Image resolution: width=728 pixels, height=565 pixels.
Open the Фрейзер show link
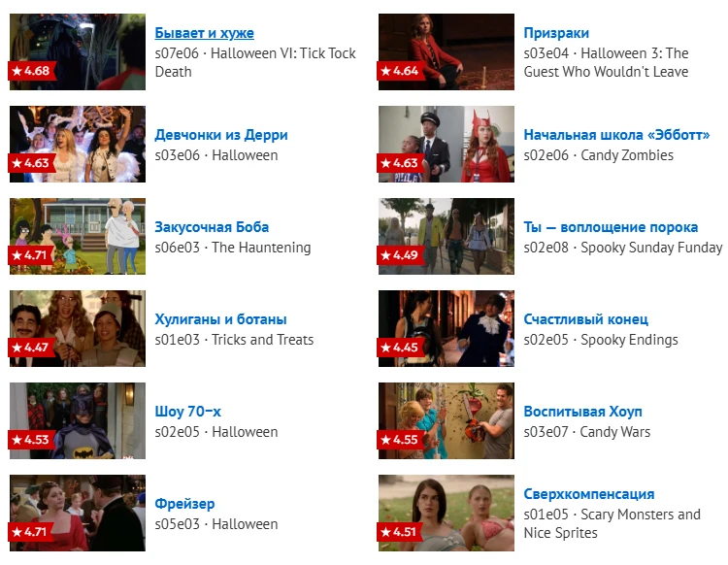pyautogui.click(x=184, y=504)
